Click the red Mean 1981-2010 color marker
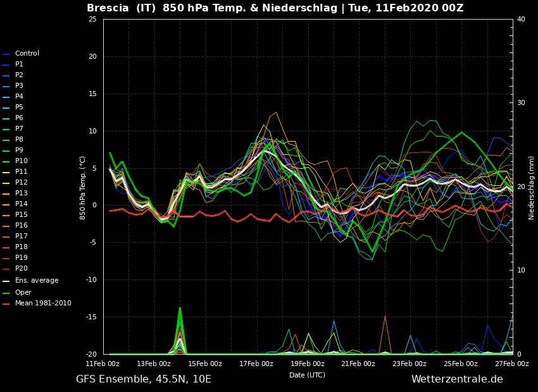 coord(6,304)
